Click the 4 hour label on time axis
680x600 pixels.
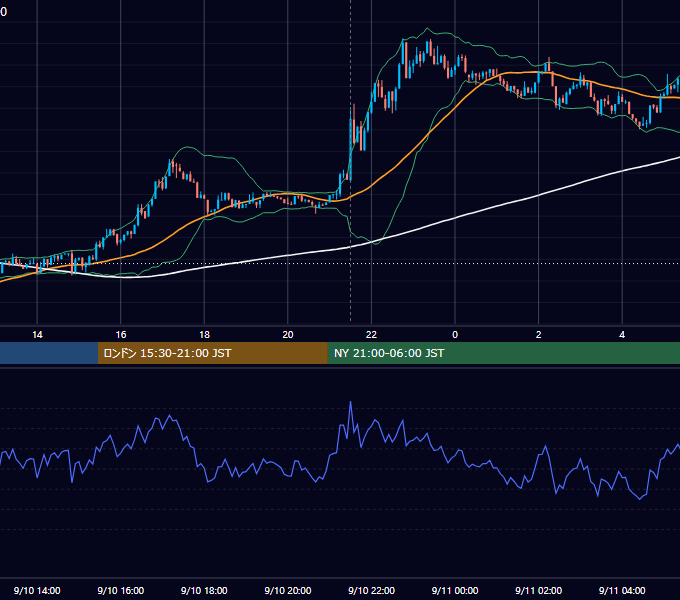622,335
